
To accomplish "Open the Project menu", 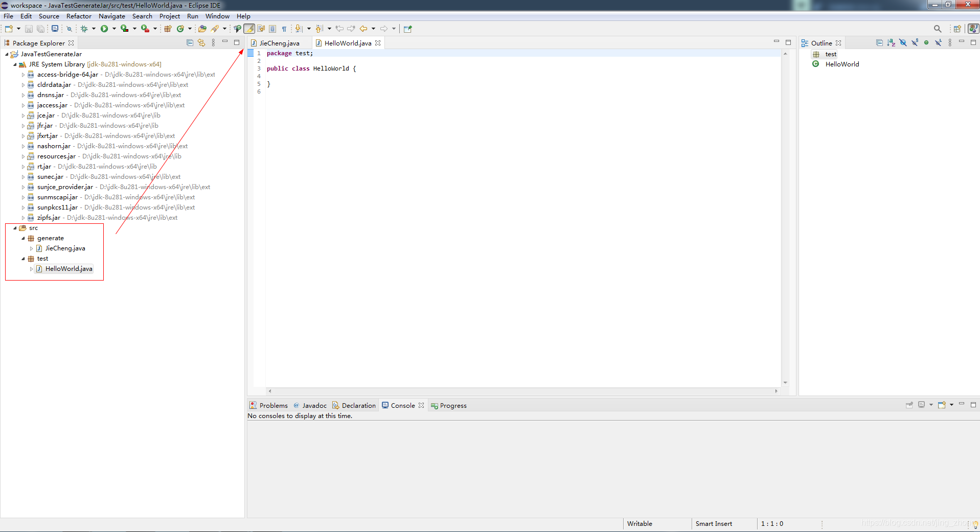I will (x=170, y=16).
